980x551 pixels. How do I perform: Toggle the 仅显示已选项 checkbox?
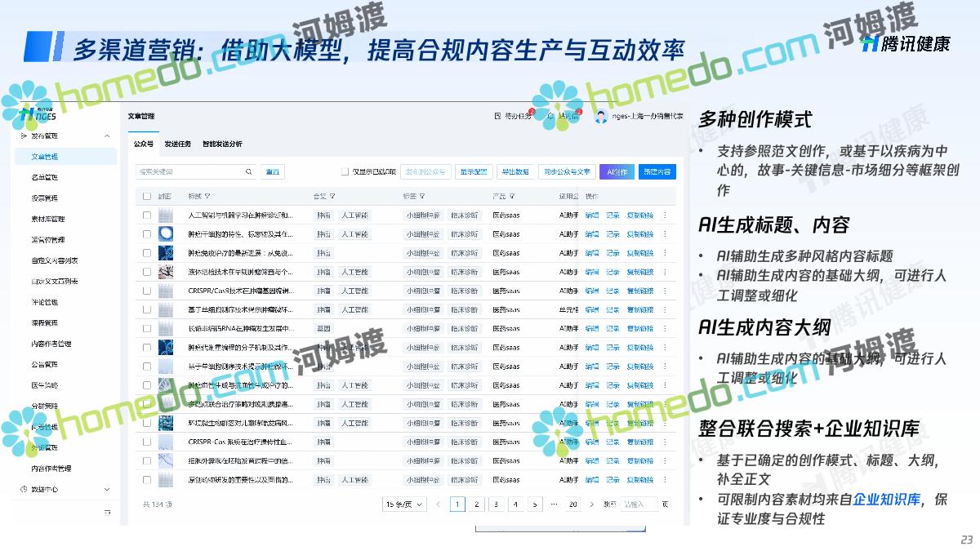point(345,172)
